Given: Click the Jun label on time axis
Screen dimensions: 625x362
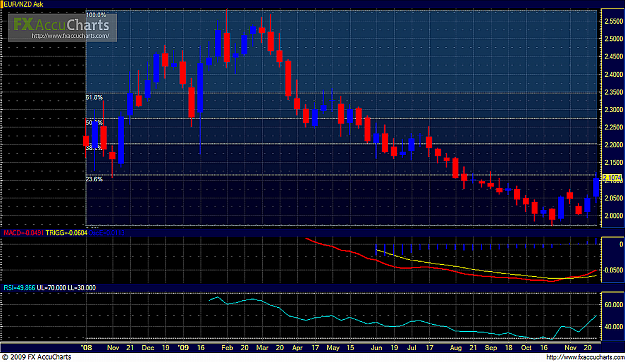Looking at the screenshot, I should pyautogui.click(x=376, y=348).
